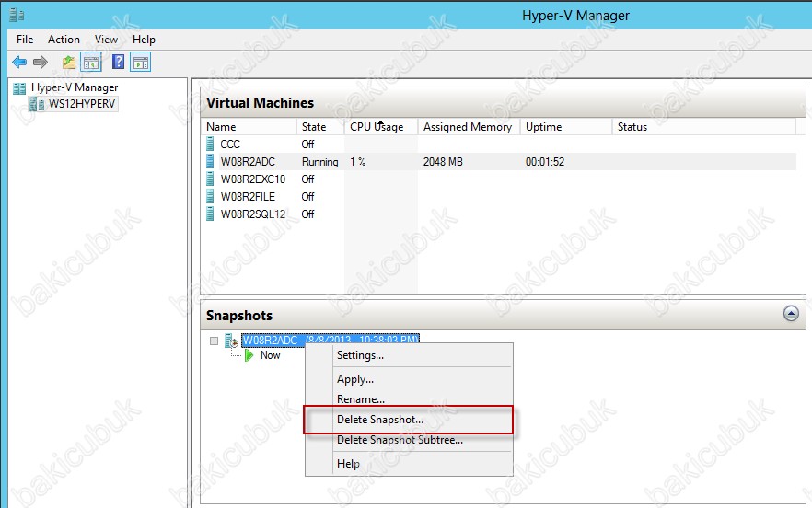The image size is (812, 508).
Task: Toggle the Show/Hide Action Pane icon
Action: [141, 63]
